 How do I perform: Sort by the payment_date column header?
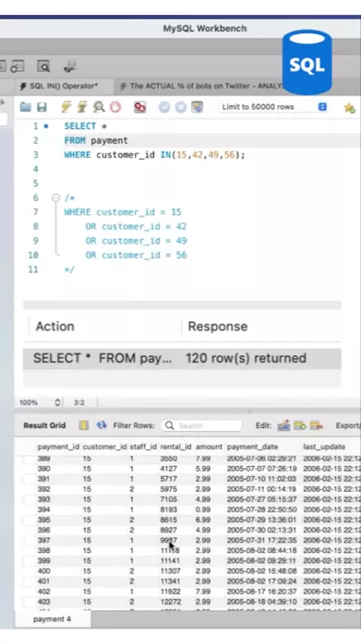(252, 446)
